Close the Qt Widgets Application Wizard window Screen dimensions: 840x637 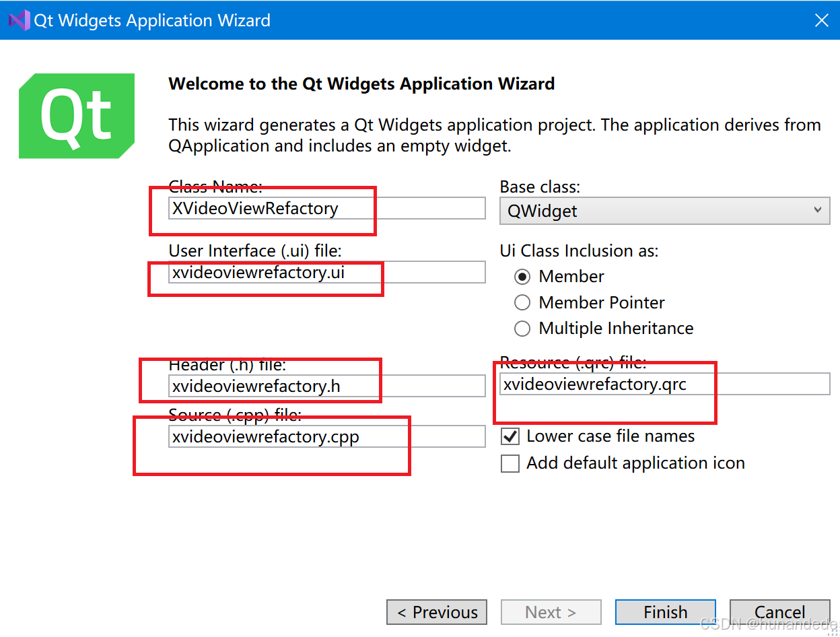pos(821,20)
